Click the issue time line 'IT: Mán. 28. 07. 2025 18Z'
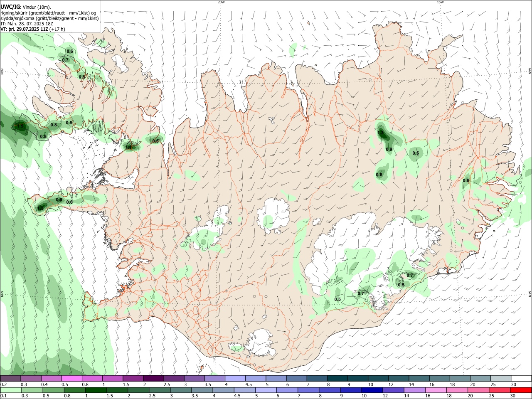The image size is (532, 399). point(27,24)
